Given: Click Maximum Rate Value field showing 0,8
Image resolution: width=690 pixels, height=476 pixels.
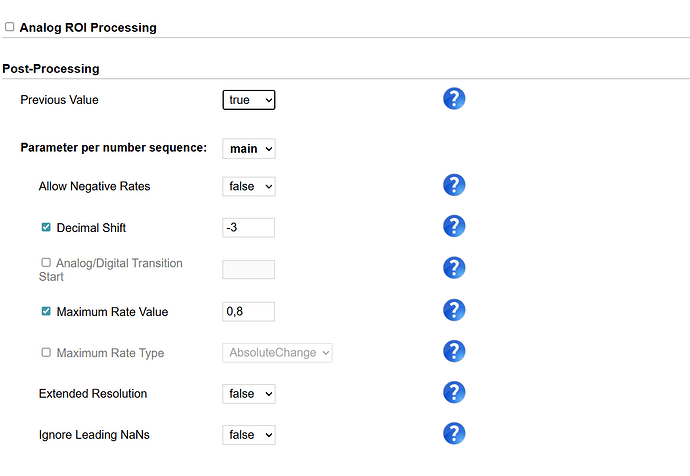Looking at the screenshot, I should (248, 312).
